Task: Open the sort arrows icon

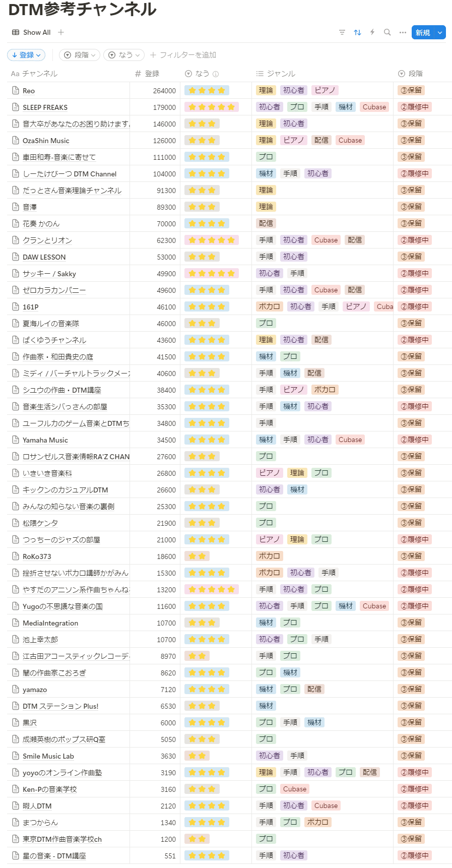Action: [x=357, y=32]
